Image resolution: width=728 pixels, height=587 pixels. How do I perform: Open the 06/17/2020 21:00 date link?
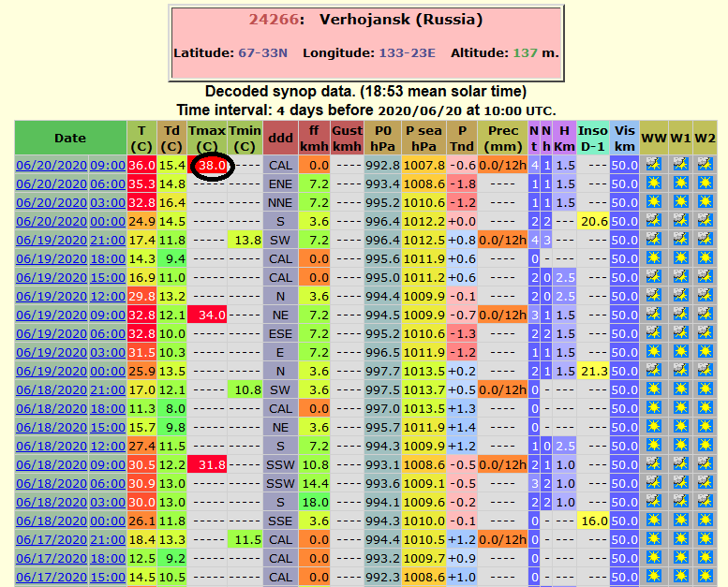[x=70, y=539]
